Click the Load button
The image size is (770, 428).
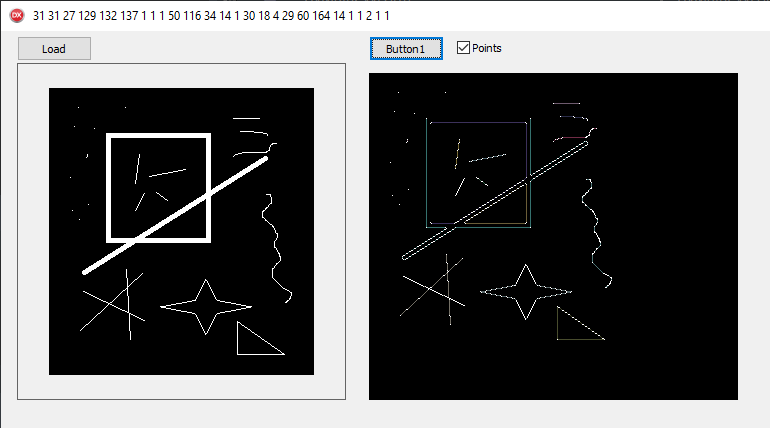point(54,49)
